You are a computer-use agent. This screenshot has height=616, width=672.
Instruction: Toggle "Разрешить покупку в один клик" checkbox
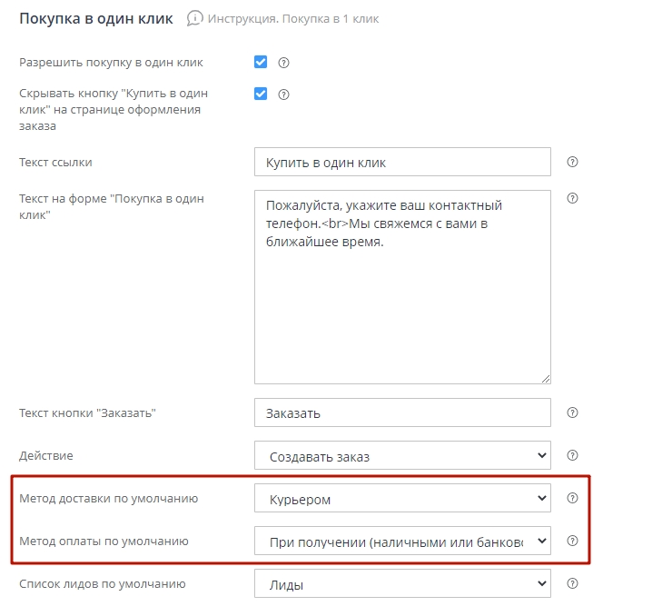pyautogui.click(x=261, y=62)
